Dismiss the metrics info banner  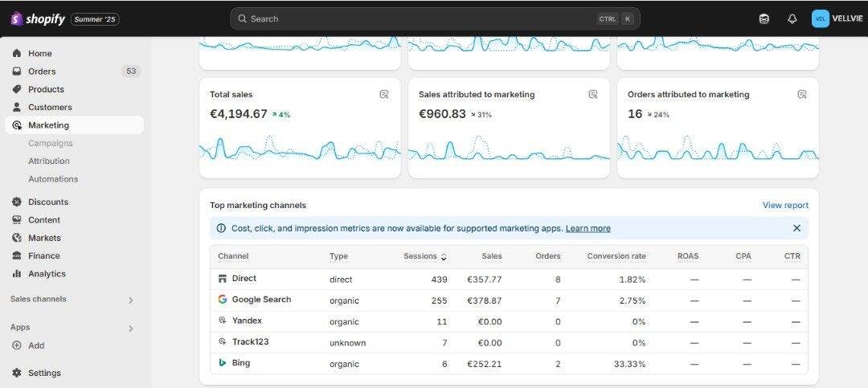796,228
